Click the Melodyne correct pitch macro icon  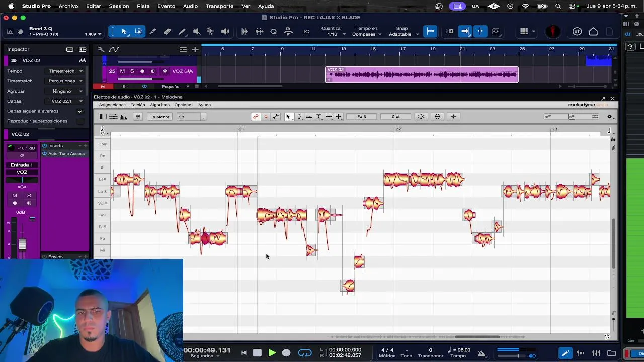point(421,117)
